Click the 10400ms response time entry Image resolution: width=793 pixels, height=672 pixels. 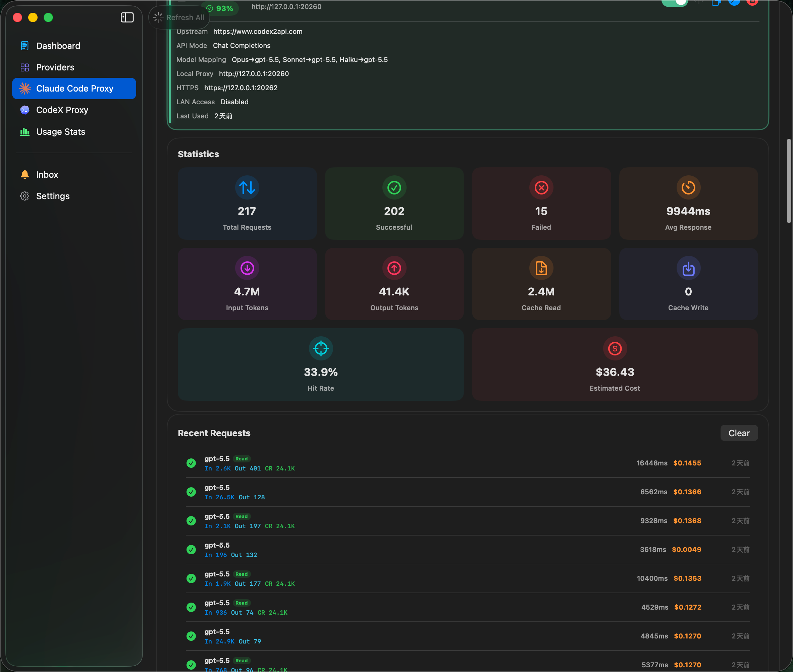pyautogui.click(x=652, y=579)
